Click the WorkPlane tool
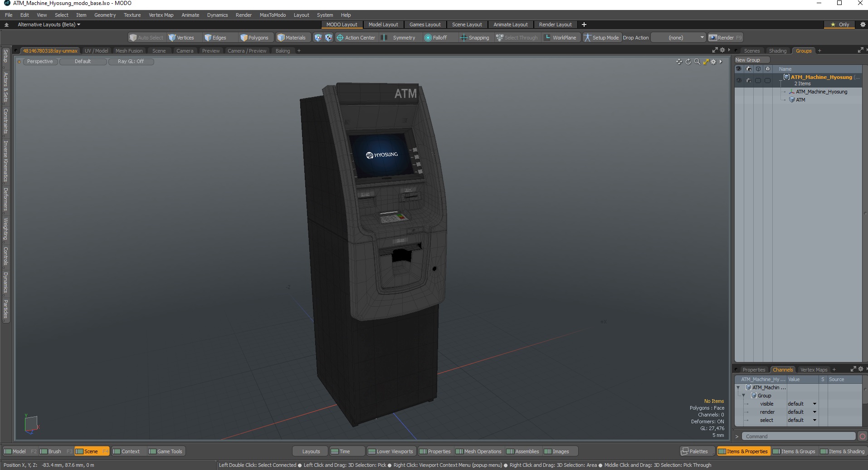 point(560,38)
